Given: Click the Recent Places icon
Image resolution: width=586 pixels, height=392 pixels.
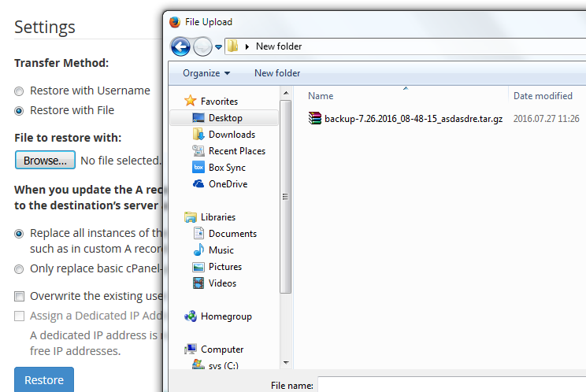Looking at the screenshot, I should click(198, 150).
